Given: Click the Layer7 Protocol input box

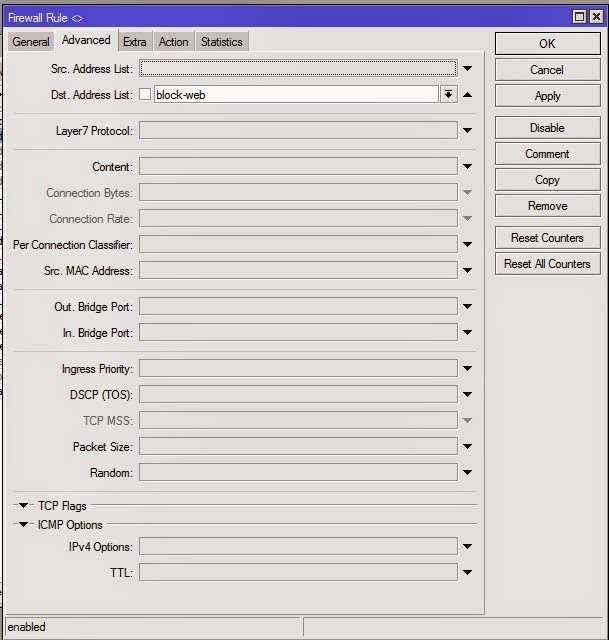Looking at the screenshot, I should click(298, 131).
